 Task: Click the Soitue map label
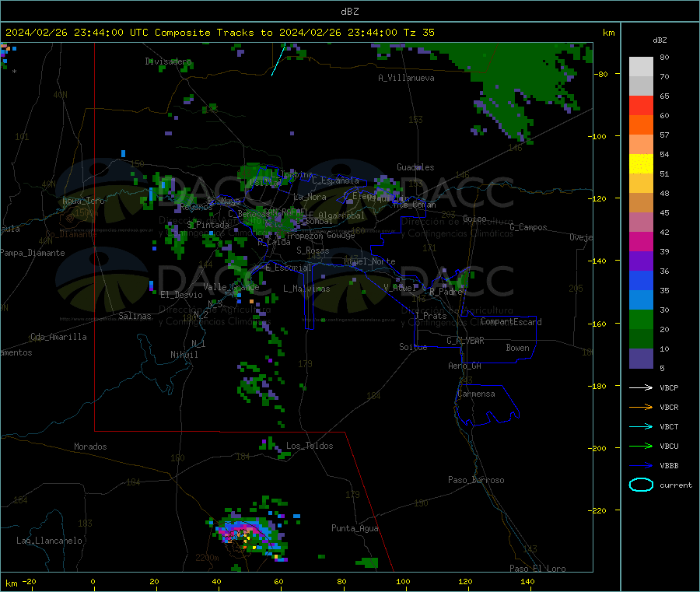pyautogui.click(x=413, y=347)
